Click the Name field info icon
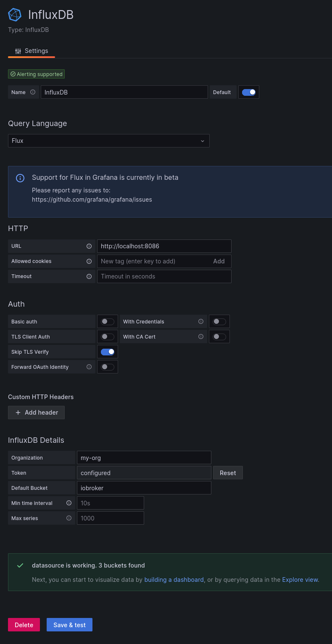Viewport: 332px width, 644px height. click(33, 92)
